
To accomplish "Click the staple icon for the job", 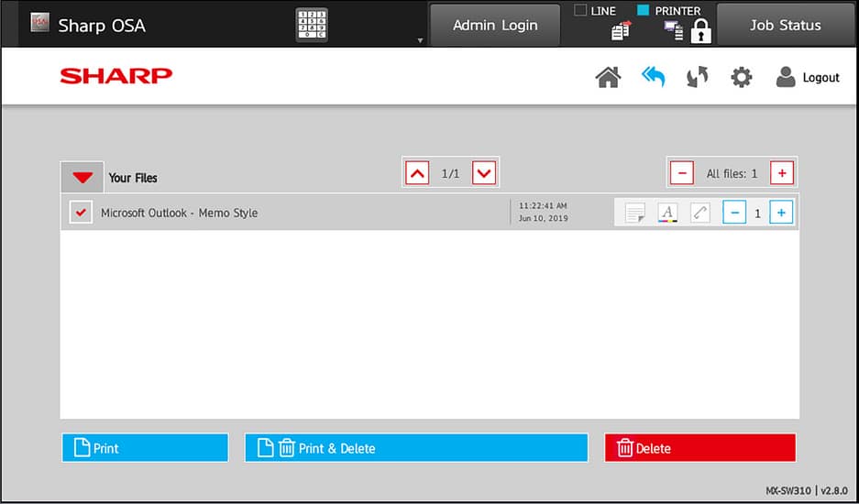I will (x=699, y=214).
